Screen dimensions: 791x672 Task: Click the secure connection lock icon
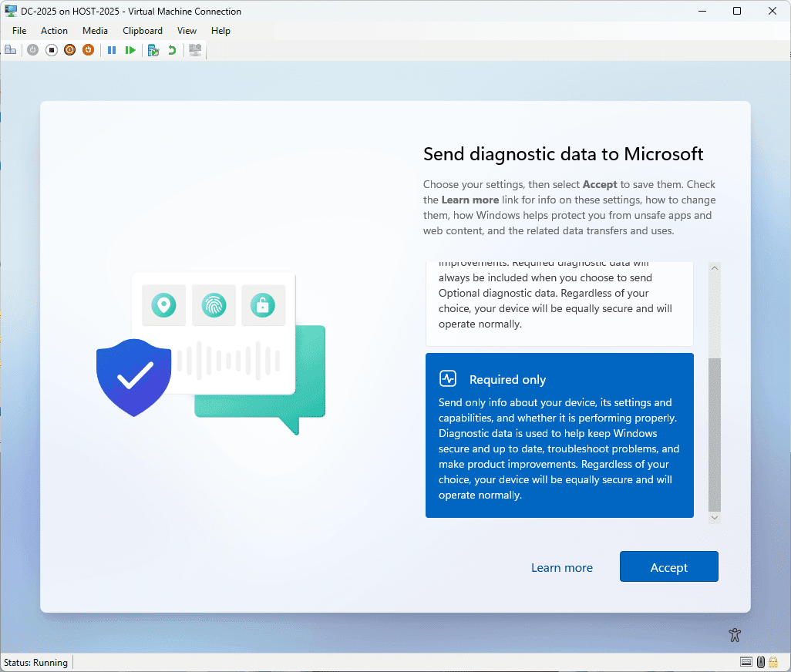pos(772,662)
